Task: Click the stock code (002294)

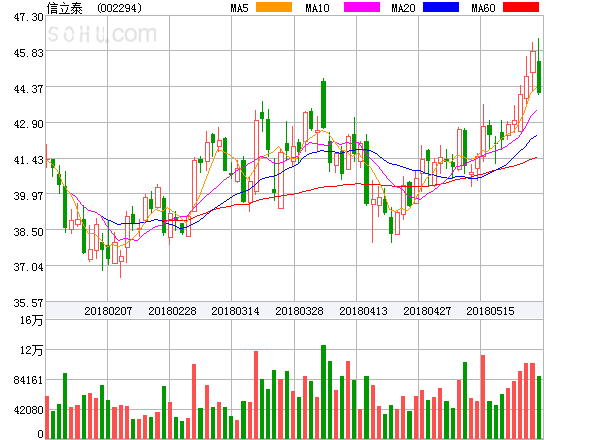Action: 119,8
